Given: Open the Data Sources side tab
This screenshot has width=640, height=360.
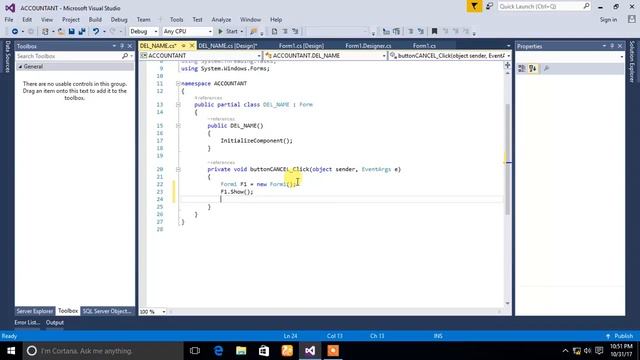Looking at the screenshot, I should (x=7, y=57).
